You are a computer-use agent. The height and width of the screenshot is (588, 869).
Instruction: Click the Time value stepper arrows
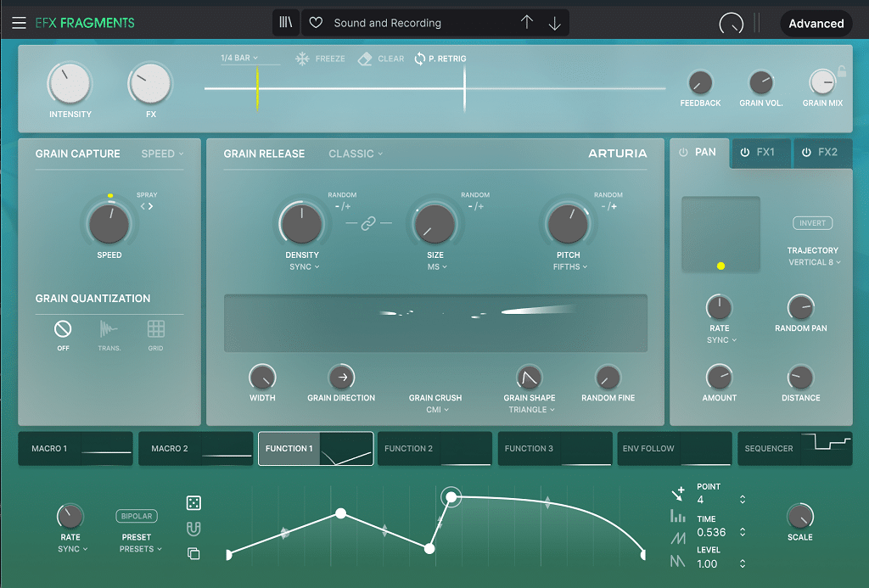click(742, 532)
